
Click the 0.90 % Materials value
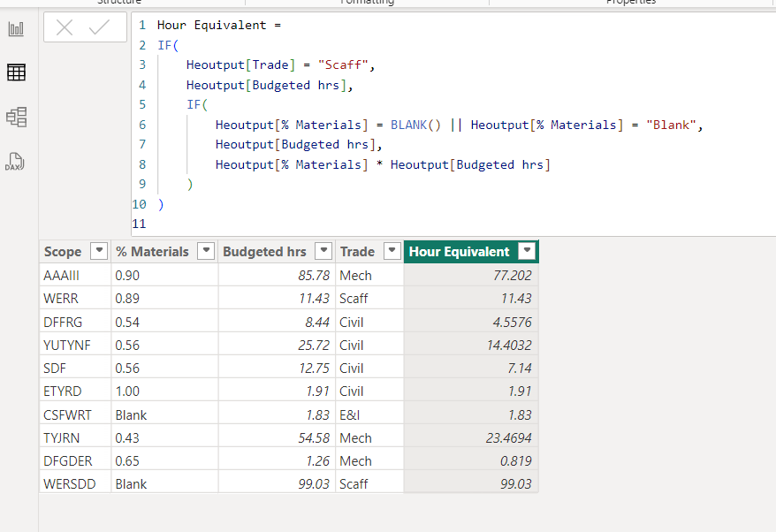[x=127, y=275]
